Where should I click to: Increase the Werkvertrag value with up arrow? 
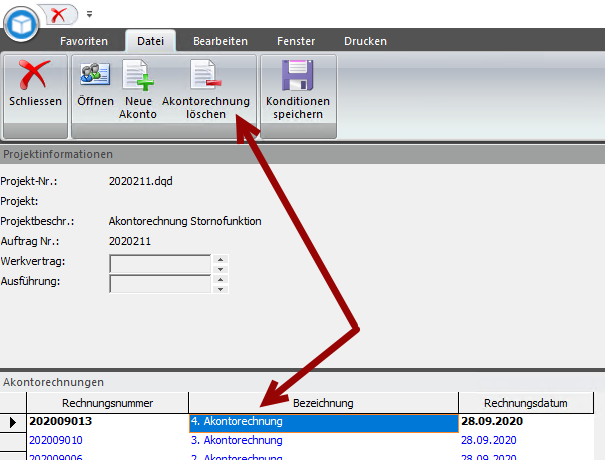(221, 259)
